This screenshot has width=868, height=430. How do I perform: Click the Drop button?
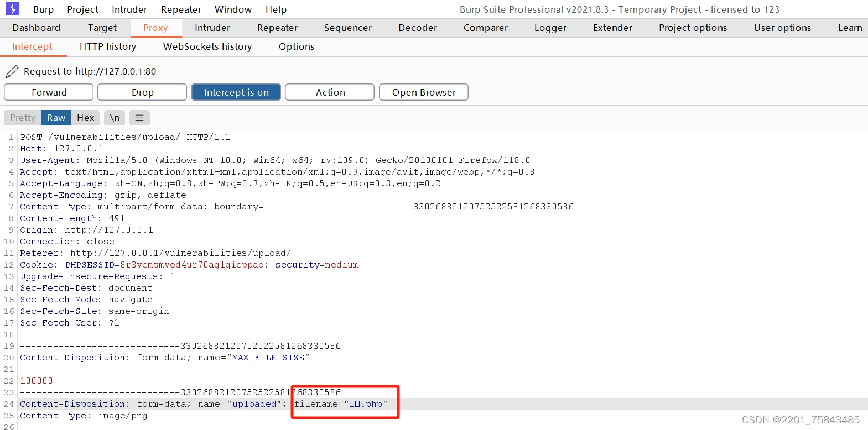(142, 92)
